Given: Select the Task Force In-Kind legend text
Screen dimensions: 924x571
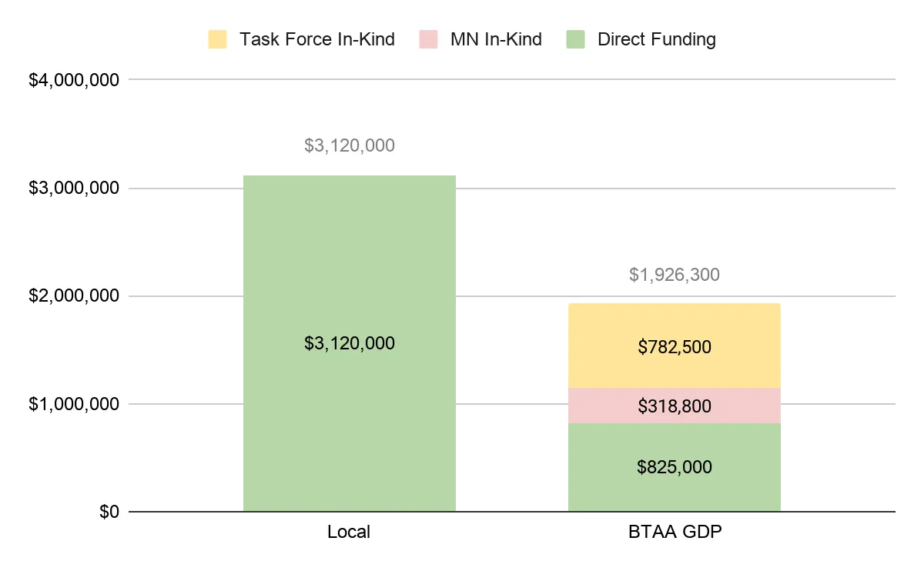Looking at the screenshot, I should [316, 40].
